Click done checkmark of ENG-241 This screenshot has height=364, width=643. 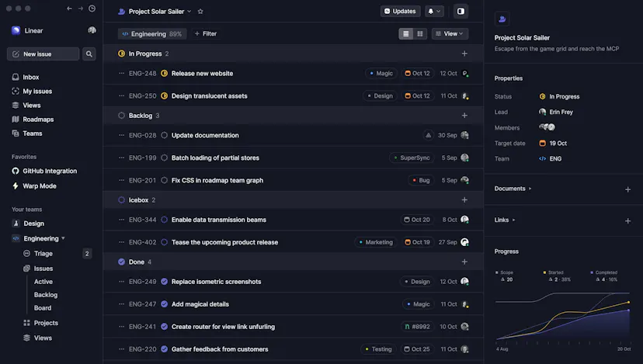coord(164,327)
